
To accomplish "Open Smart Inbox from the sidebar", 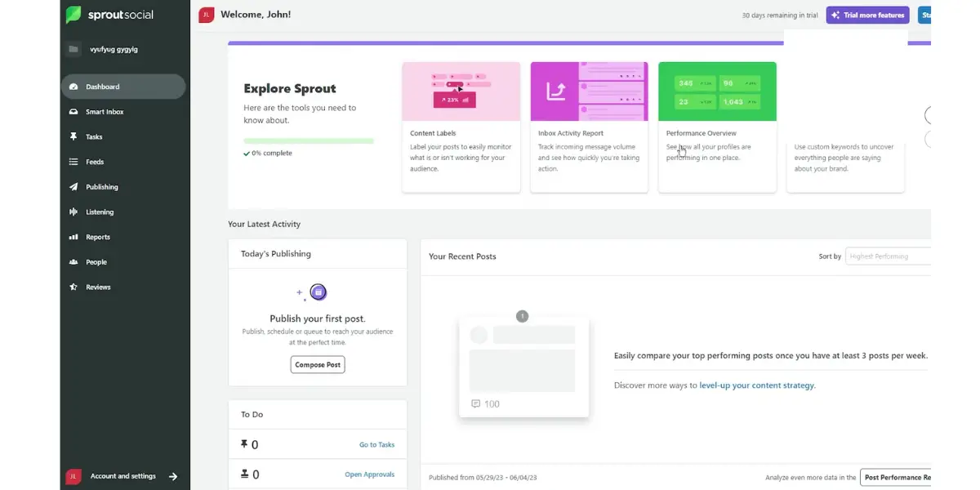I will click(x=123, y=112).
